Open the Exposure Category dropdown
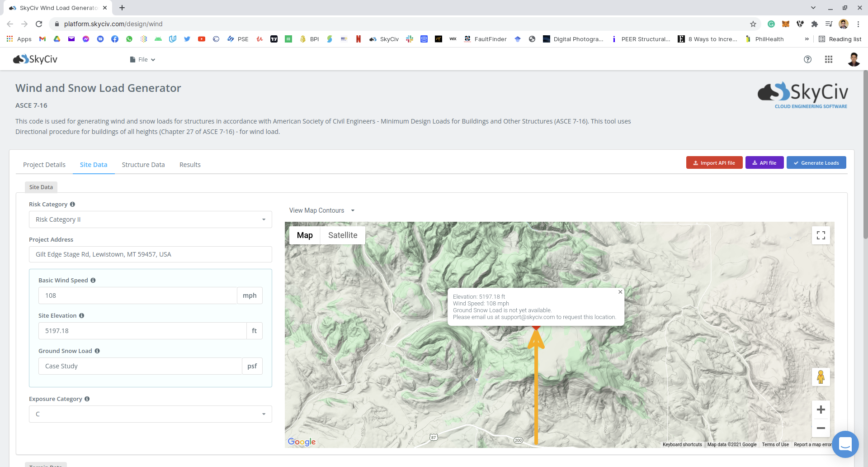The height and width of the screenshot is (467, 868). (x=150, y=414)
